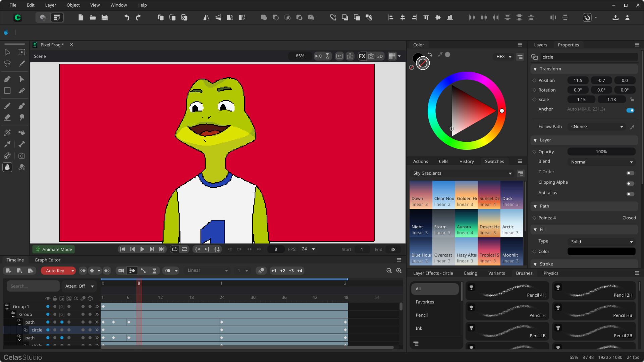The image size is (644, 362).
Task: Select the Pen tool in the toolbox
Action: point(7,79)
